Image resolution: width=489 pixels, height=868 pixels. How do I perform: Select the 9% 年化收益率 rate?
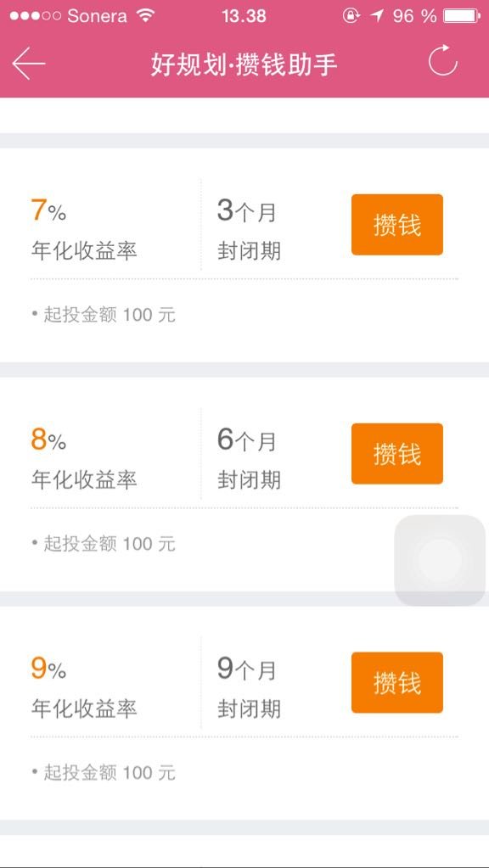click(x=84, y=688)
